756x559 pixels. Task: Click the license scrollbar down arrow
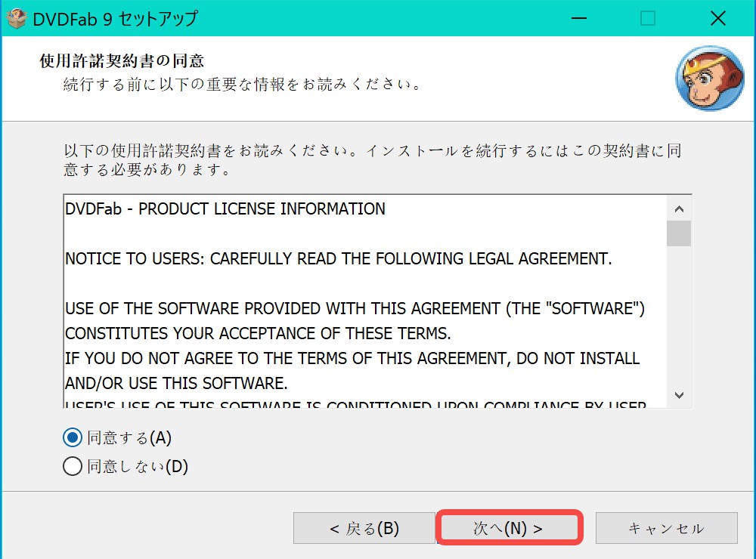click(x=679, y=395)
